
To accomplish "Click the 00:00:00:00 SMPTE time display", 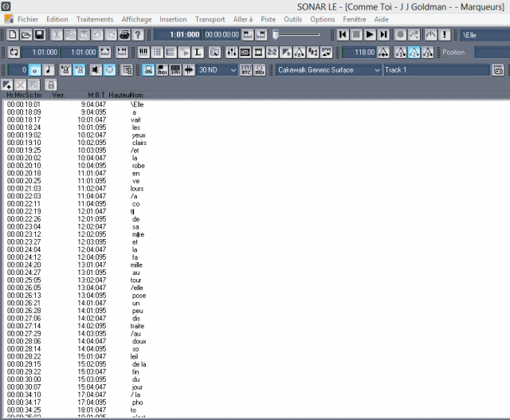I will tap(222, 35).
